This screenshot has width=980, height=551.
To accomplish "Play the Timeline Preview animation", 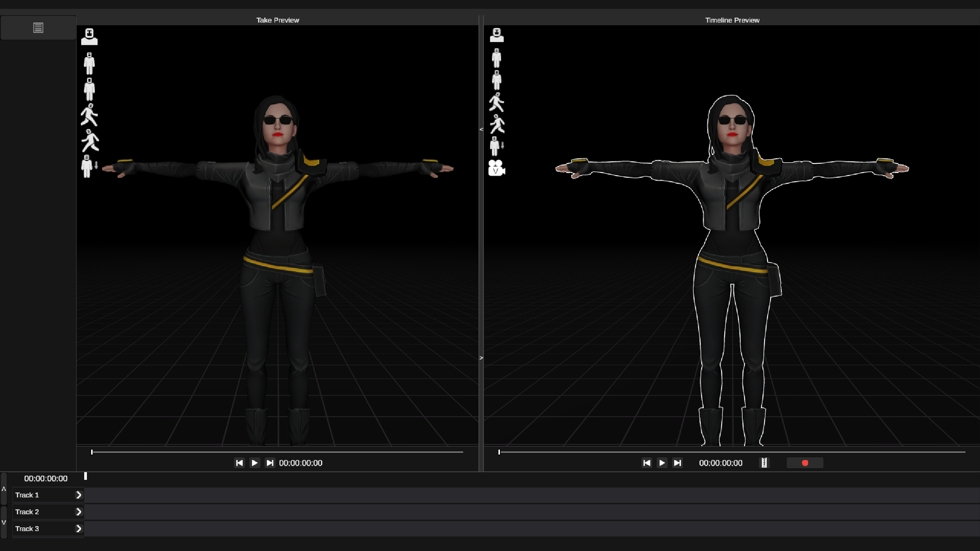I will (662, 463).
